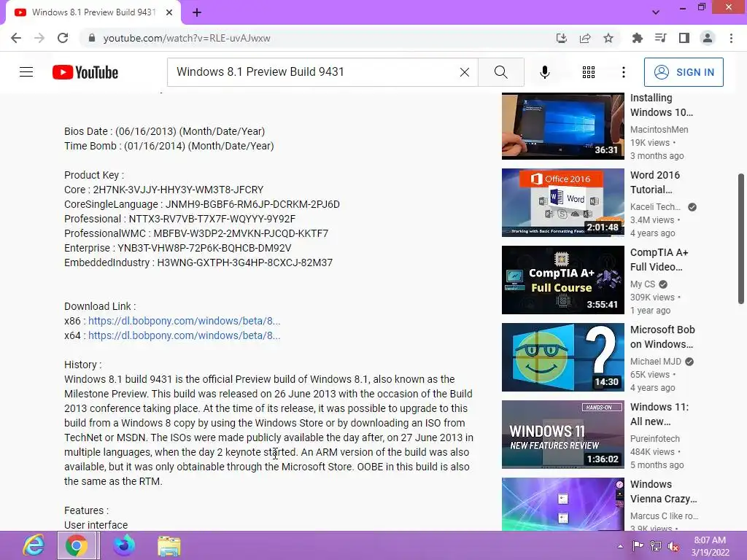Image resolution: width=747 pixels, height=560 pixels.
Task: Click the 'Time Bomb : (01/16/2014)' line
Action: (169, 146)
